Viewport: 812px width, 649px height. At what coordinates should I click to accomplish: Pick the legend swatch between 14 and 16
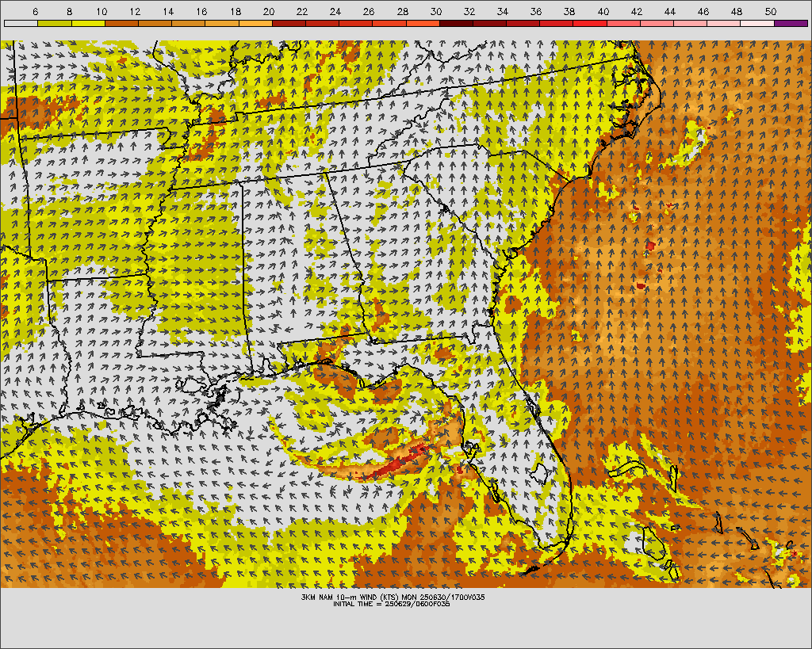[189, 23]
